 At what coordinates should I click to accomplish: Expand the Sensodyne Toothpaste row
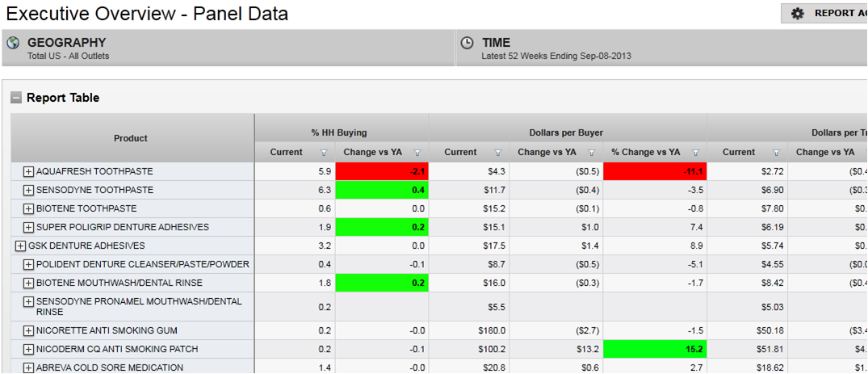tap(28, 191)
